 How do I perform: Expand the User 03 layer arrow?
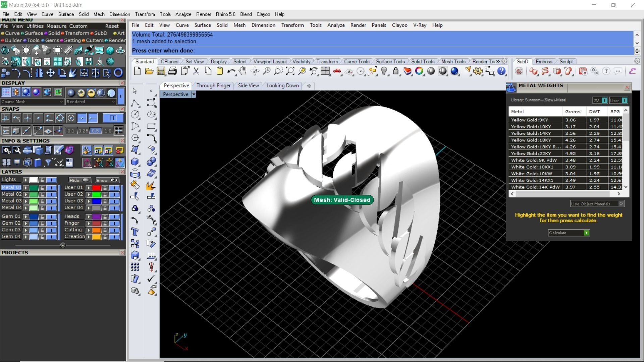[x=89, y=201]
